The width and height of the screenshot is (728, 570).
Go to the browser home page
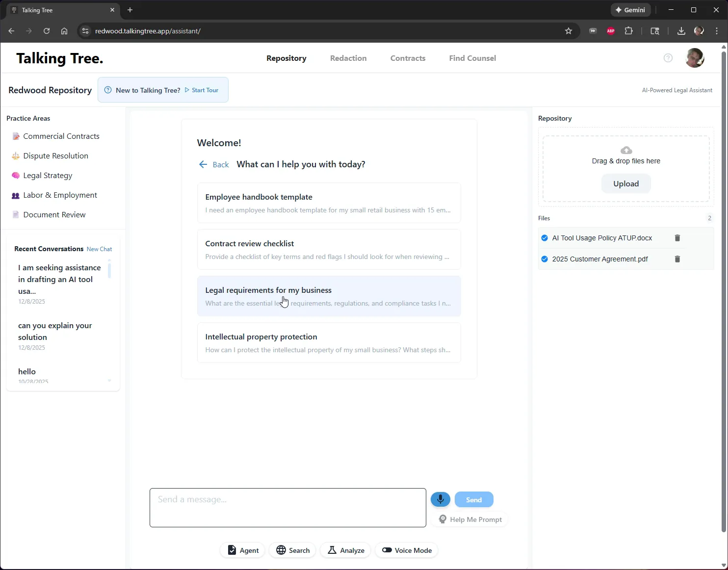pos(64,31)
